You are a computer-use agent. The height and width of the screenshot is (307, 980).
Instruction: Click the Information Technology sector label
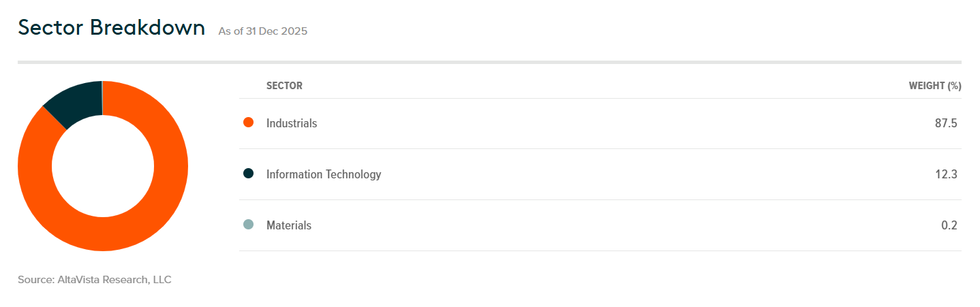(324, 174)
